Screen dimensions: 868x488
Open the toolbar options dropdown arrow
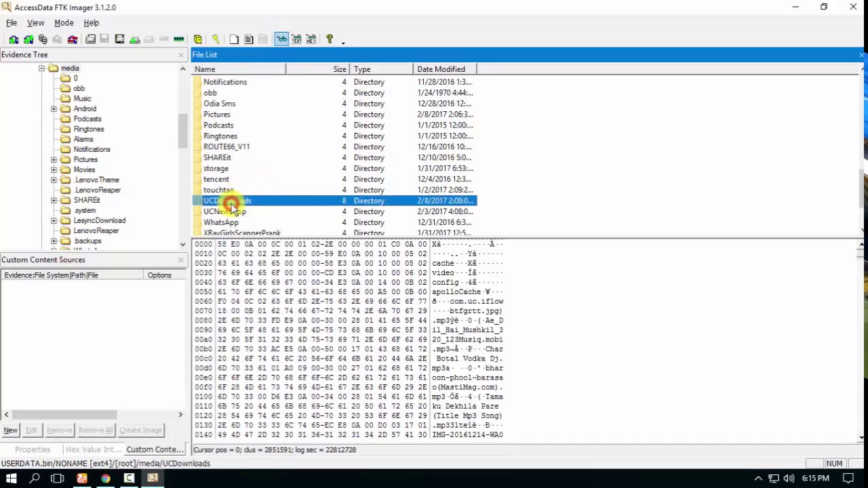click(x=343, y=42)
